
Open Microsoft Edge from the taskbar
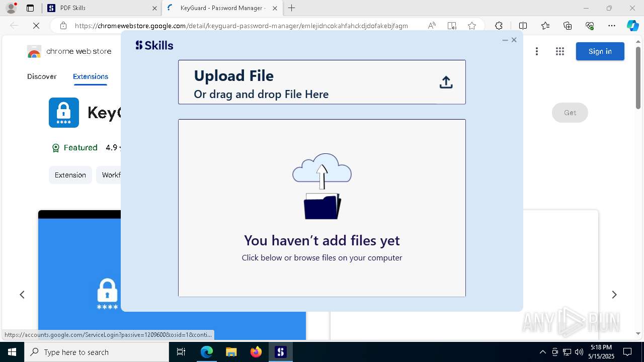pyautogui.click(x=207, y=352)
